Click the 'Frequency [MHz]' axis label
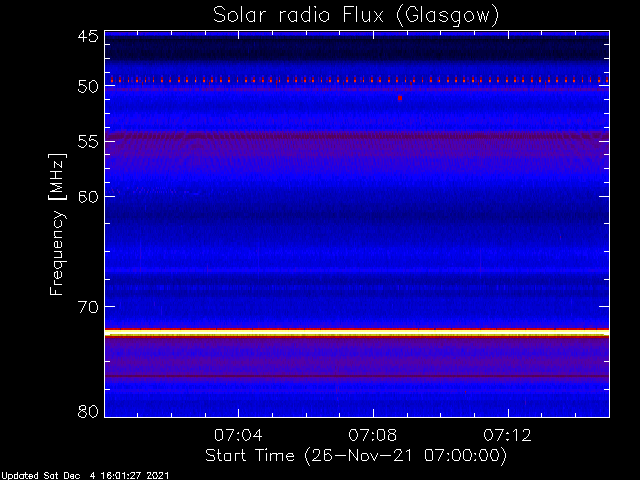The width and height of the screenshot is (640, 480). 57,224
